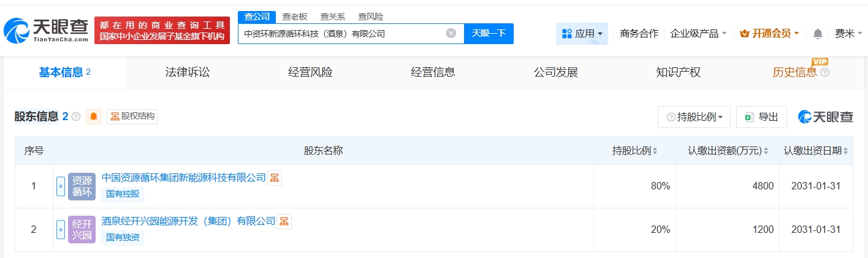Open 酒泉经开兴园能源开发（集团）有限公司 link
The width and height of the screenshot is (868, 258).
188,221
